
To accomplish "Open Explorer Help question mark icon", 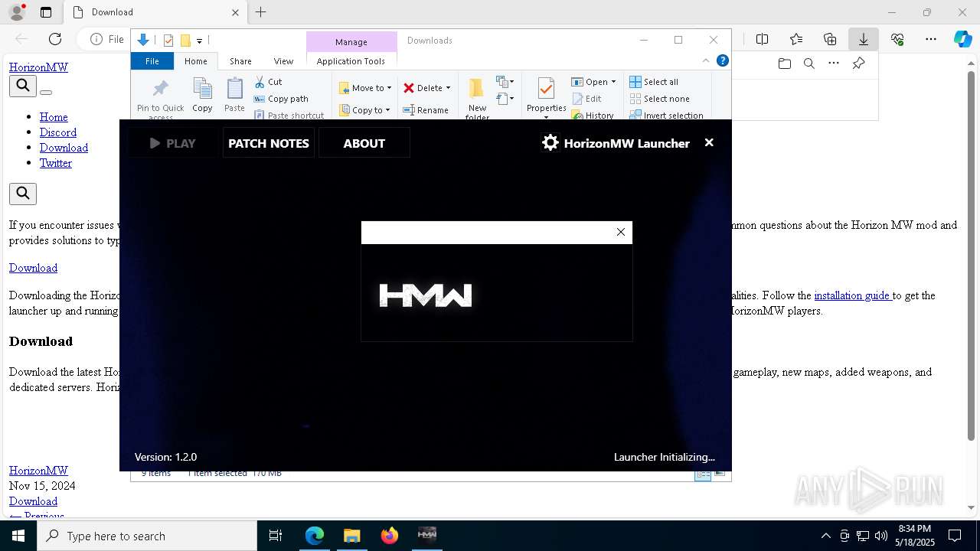I will pos(722,60).
